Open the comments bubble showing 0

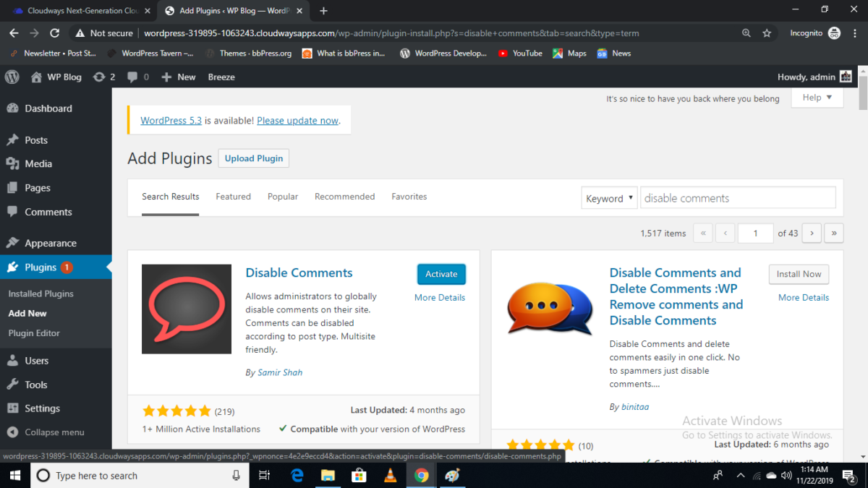point(138,77)
